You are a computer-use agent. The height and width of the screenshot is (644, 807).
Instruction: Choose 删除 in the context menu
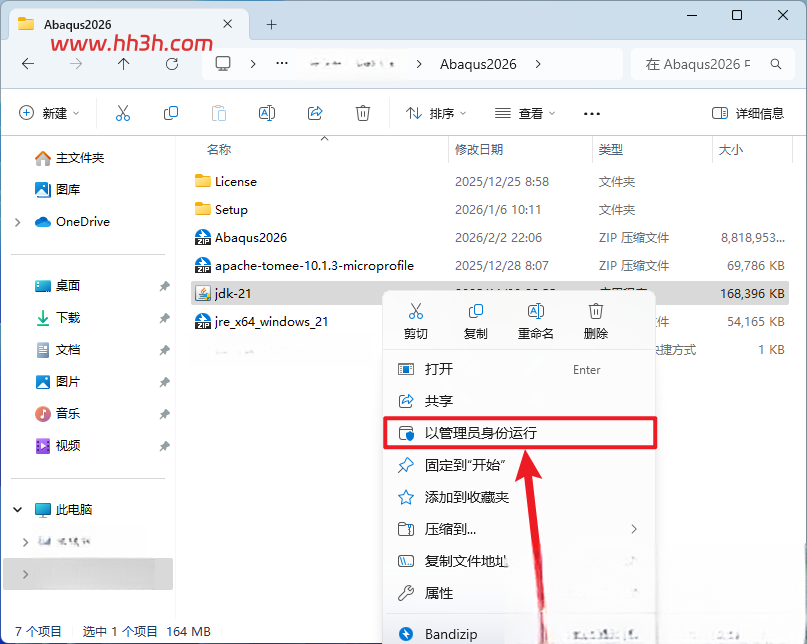click(595, 321)
